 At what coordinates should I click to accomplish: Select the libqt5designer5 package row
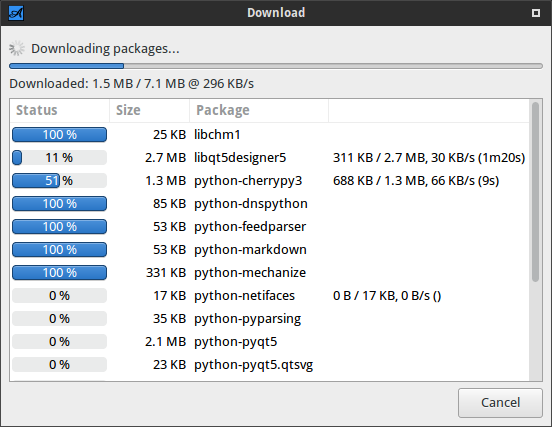pyautogui.click(x=269, y=157)
